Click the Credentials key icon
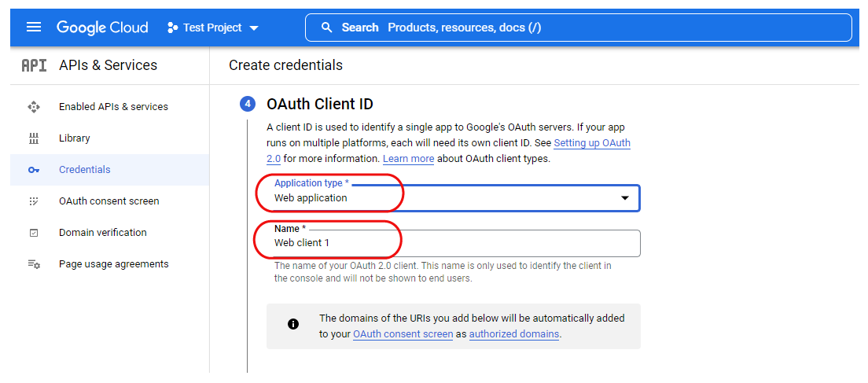Viewport: 868px width, 383px height. click(x=34, y=170)
